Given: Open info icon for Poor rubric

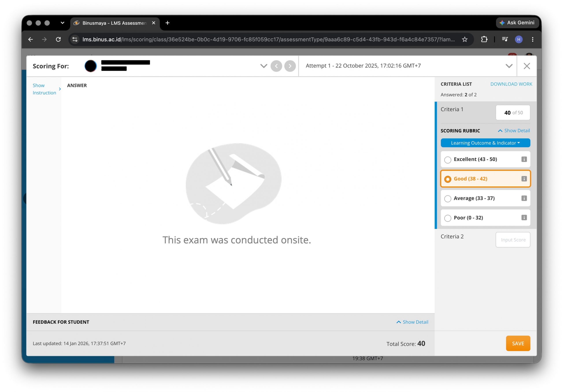Looking at the screenshot, I should [x=524, y=217].
